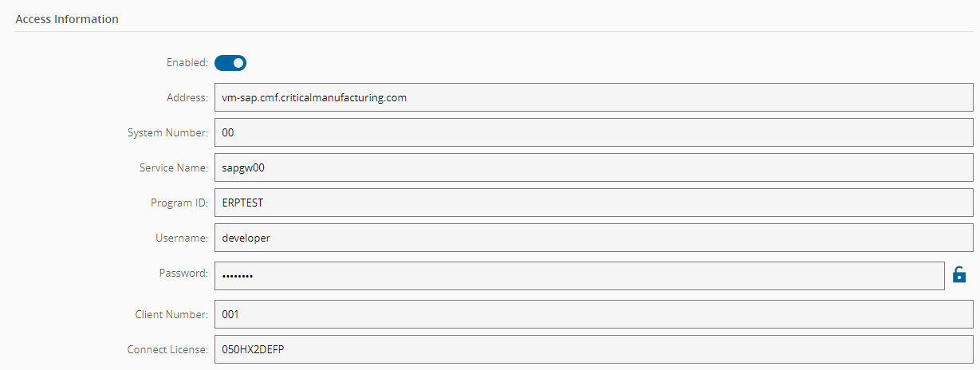Select the Service Name text box
The width and height of the screenshot is (980, 370).
(x=593, y=167)
